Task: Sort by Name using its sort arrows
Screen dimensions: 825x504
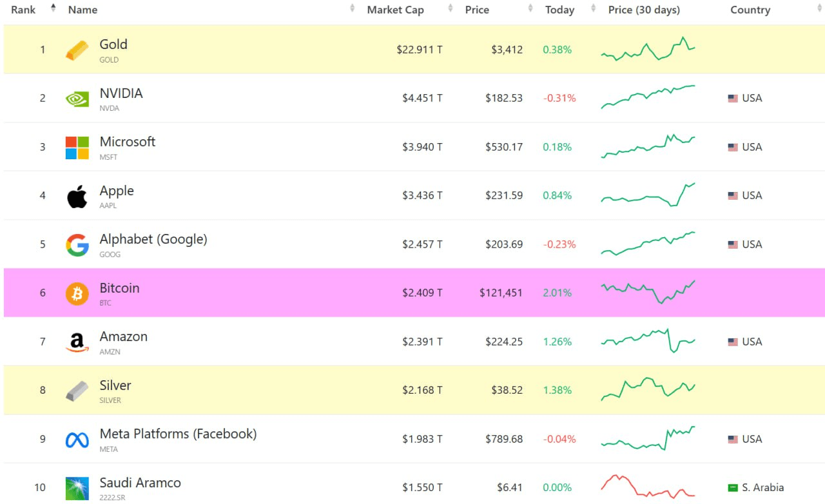Action: pos(353,8)
